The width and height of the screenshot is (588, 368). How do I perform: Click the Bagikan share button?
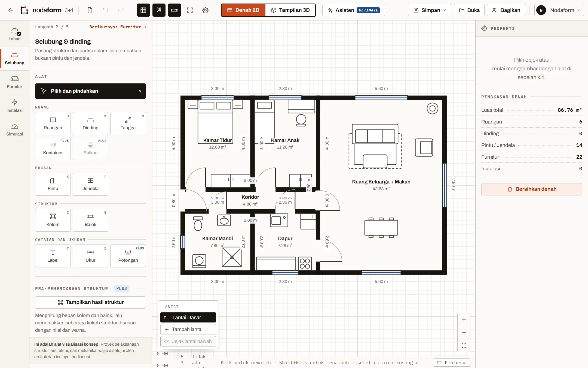coord(506,10)
